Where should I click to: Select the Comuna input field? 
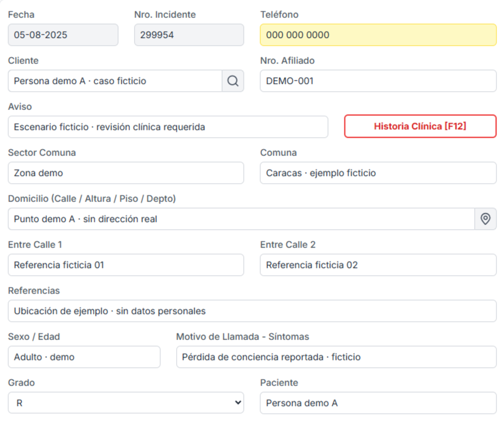[x=378, y=173]
